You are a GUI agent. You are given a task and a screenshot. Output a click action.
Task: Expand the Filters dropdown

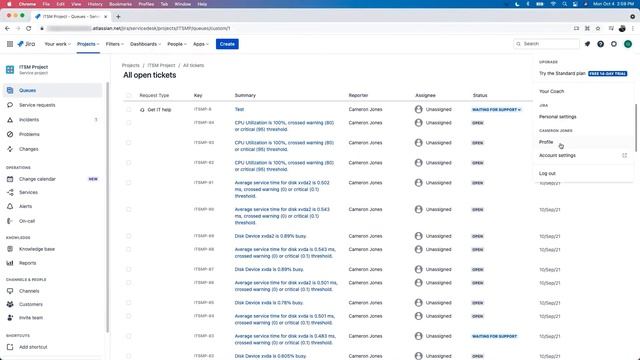pos(114,44)
